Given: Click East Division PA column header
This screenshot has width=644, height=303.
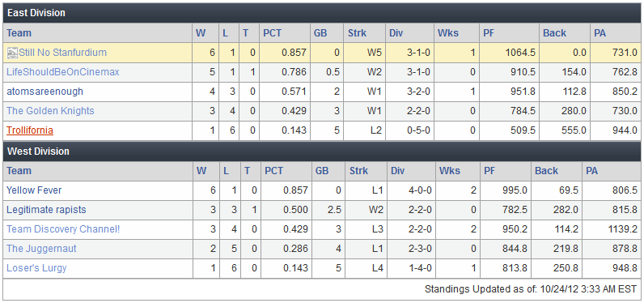Looking at the screenshot, I should tap(600, 33).
